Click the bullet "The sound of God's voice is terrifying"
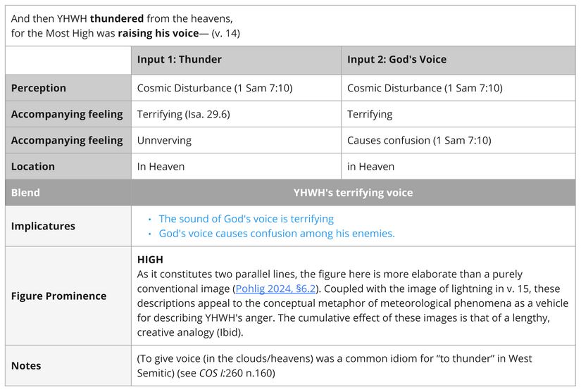 coord(246,219)
